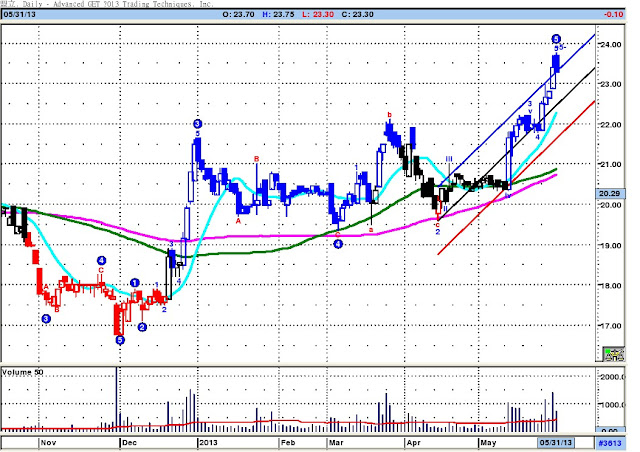Click the red B wave label in January
The height and width of the screenshot is (452, 640).
coord(256,158)
